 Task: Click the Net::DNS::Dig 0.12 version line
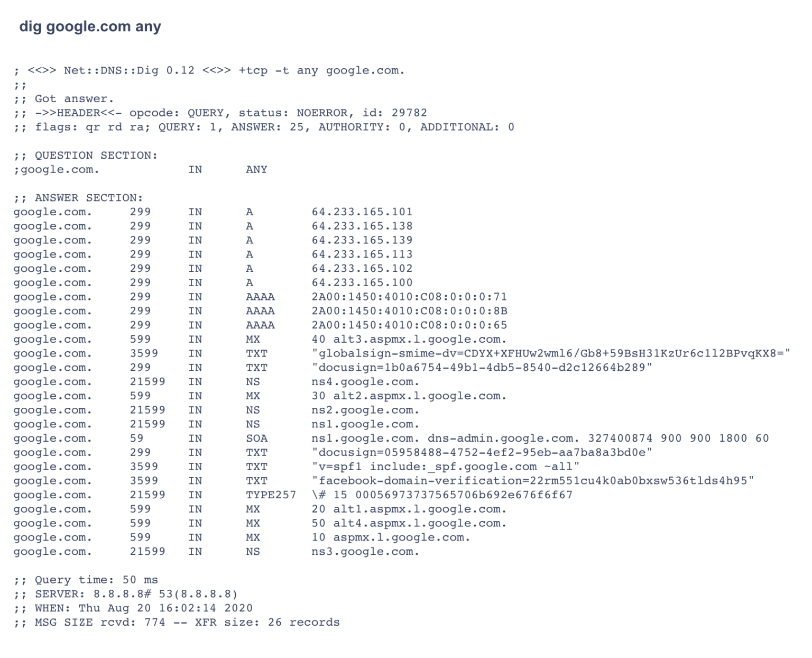tap(209, 70)
